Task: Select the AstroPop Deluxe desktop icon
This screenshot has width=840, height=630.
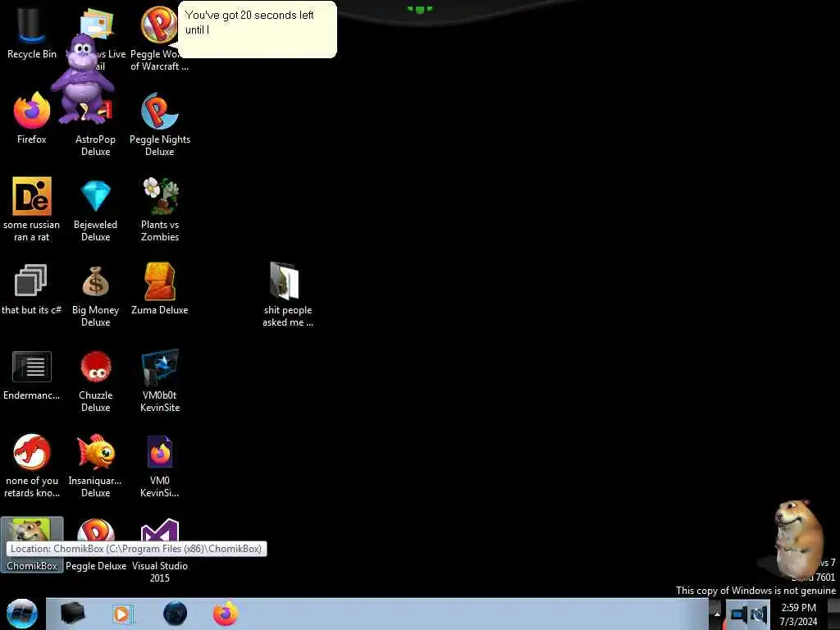Action: click(95, 129)
